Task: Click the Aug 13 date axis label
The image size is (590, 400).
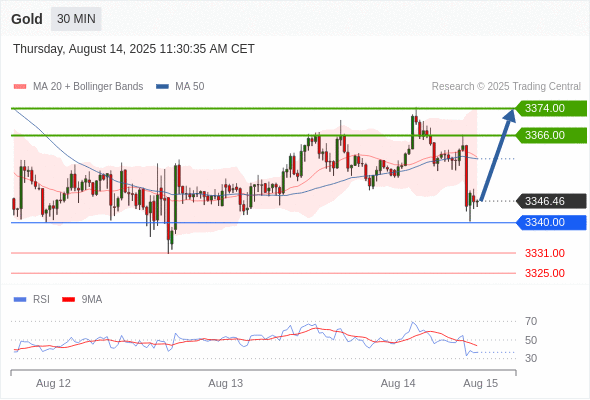Action: click(226, 383)
